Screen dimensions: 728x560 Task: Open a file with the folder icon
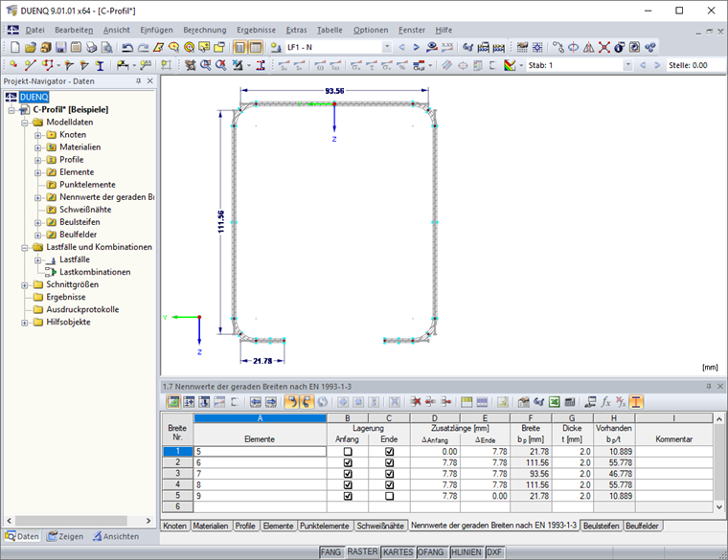31,47
